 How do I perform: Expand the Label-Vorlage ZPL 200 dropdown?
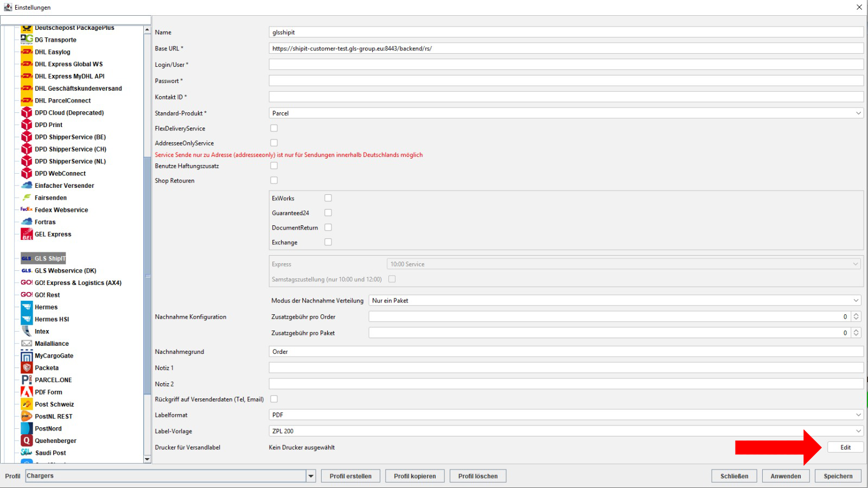point(566,431)
